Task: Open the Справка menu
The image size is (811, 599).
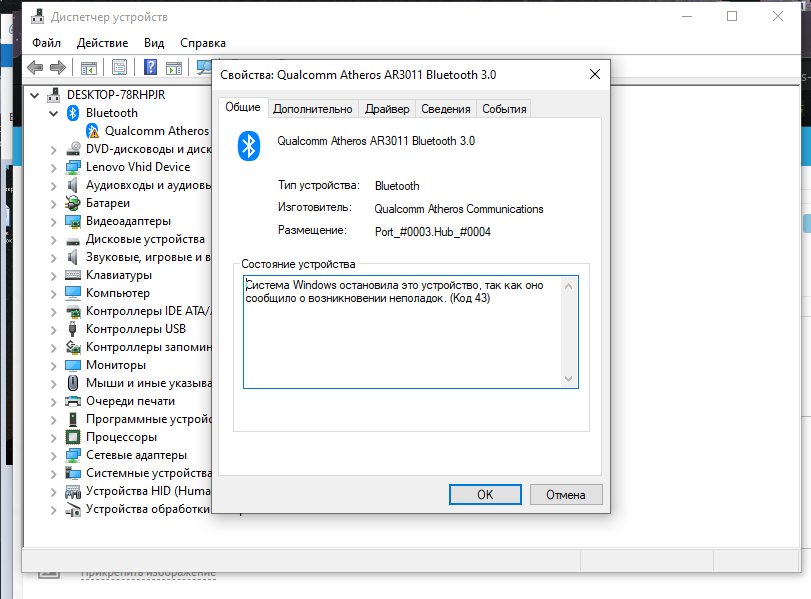Action: pos(203,43)
